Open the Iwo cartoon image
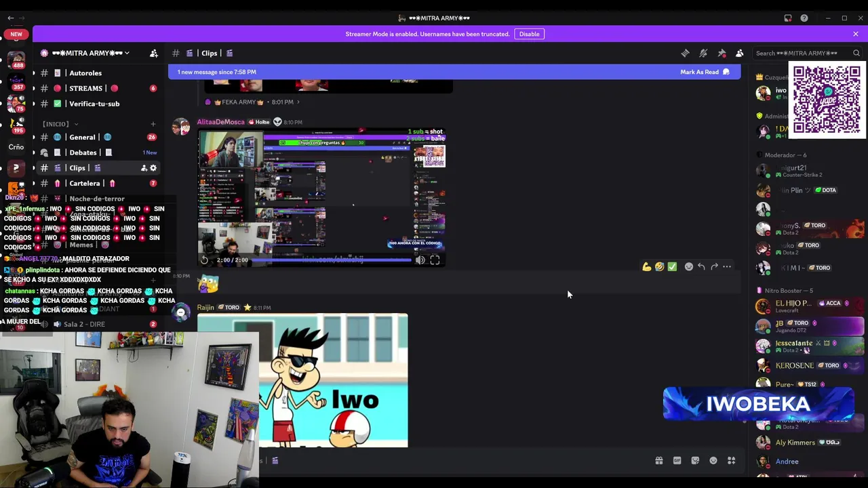Screen dimensions: 868x488 point(302,380)
